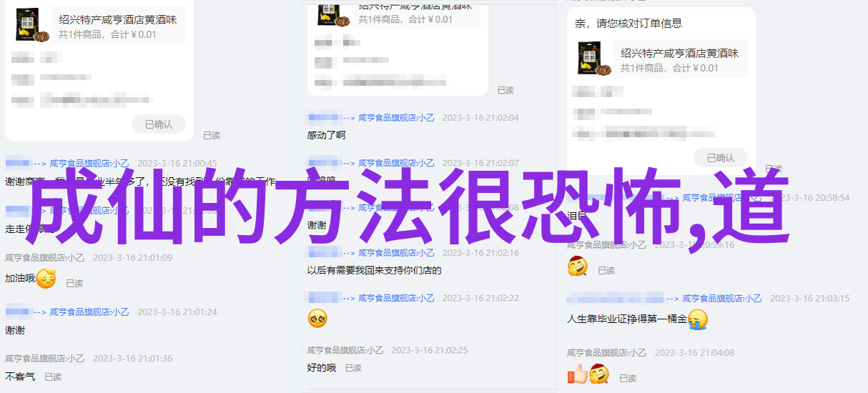Click the blurred username before the 21:02:22 timestamp
Screen dimensions: 868x393
[x=323, y=298]
